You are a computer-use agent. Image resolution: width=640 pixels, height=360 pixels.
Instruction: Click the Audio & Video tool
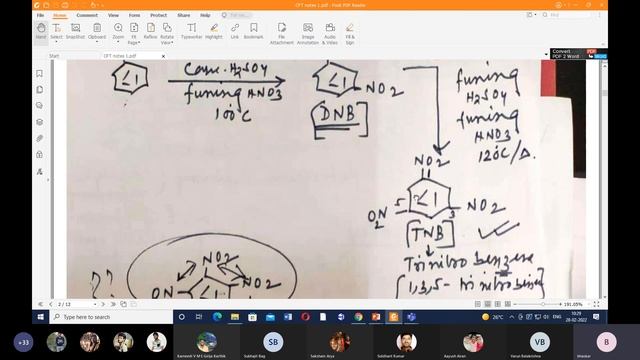(330, 33)
